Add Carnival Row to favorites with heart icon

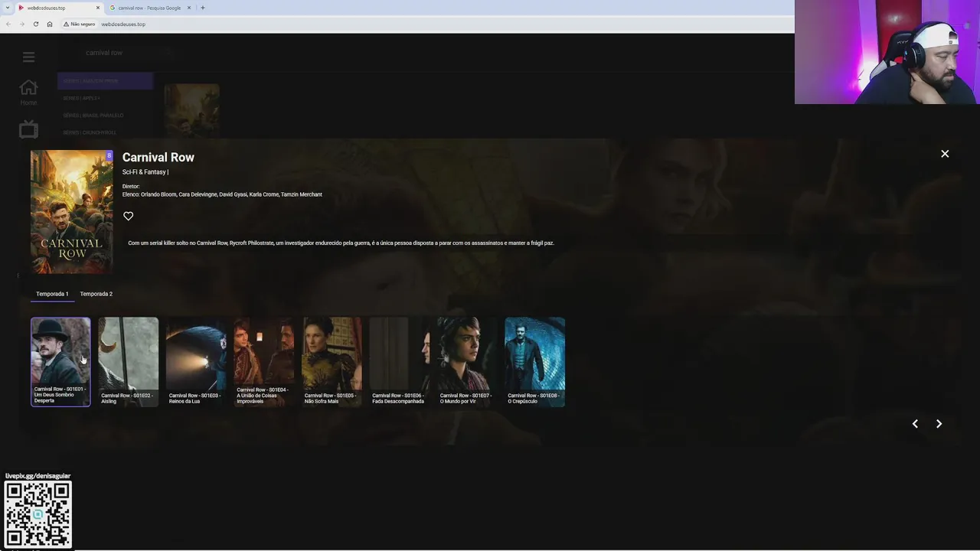(129, 216)
